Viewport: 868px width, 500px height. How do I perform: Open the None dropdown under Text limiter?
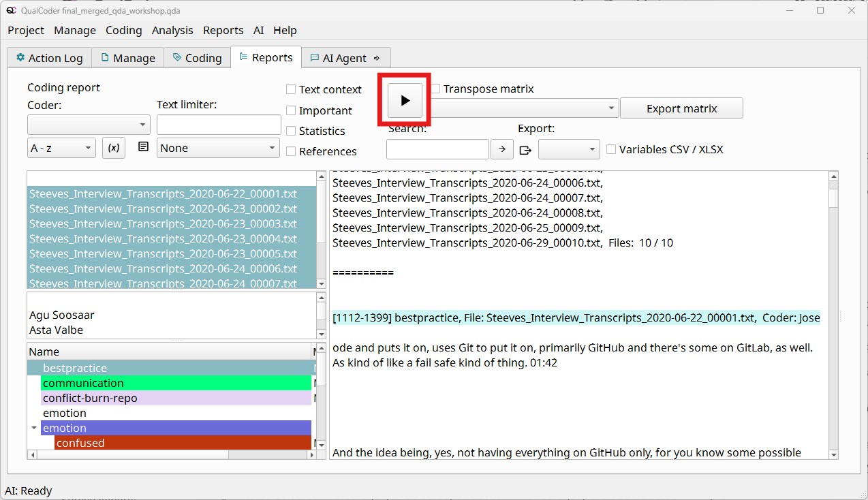click(x=218, y=148)
